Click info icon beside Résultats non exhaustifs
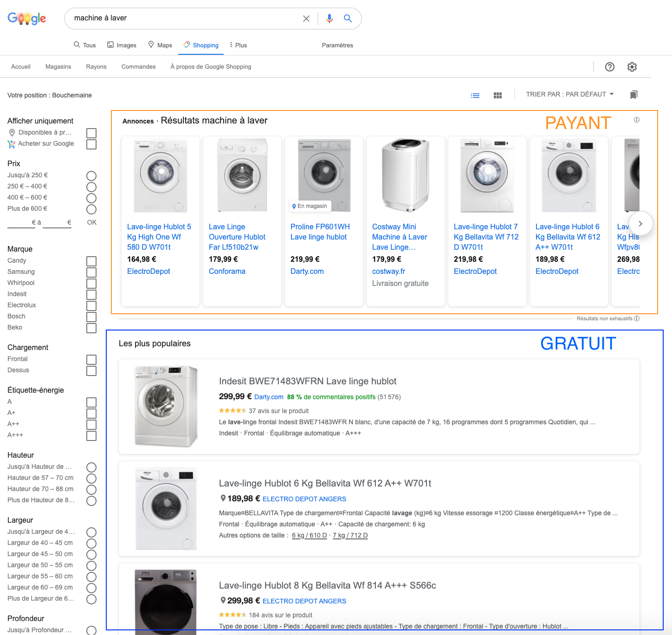This screenshot has height=635, width=672. coord(637,318)
